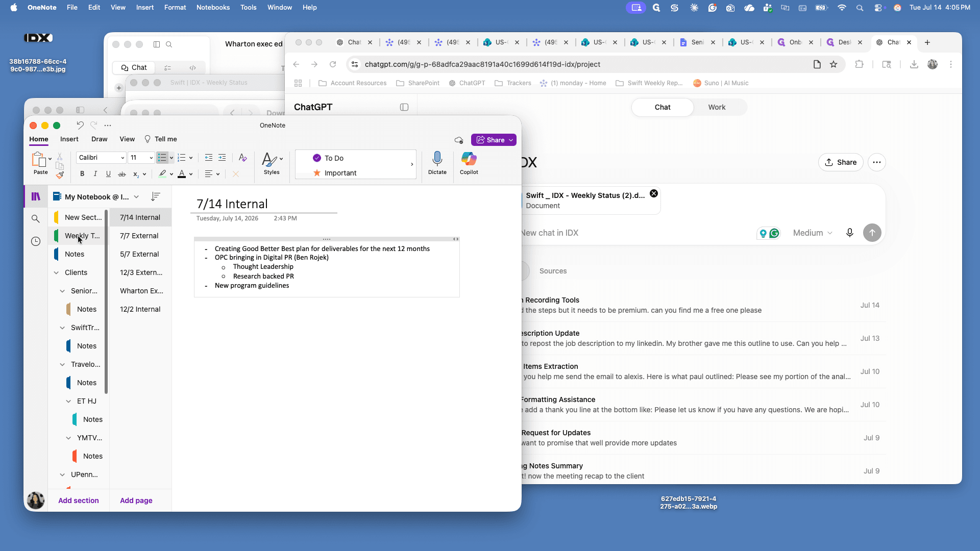The width and height of the screenshot is (980, 551).
Task: Click the OneNote Undo arrow
Action: pos(80,125)
